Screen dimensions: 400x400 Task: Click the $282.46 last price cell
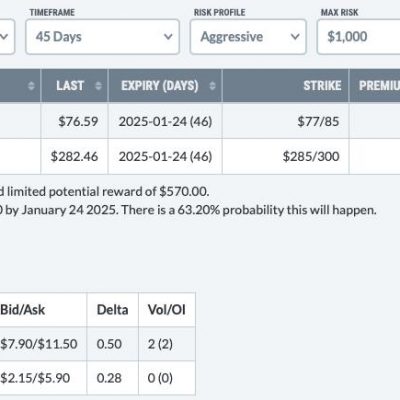[x=74, y=156]
